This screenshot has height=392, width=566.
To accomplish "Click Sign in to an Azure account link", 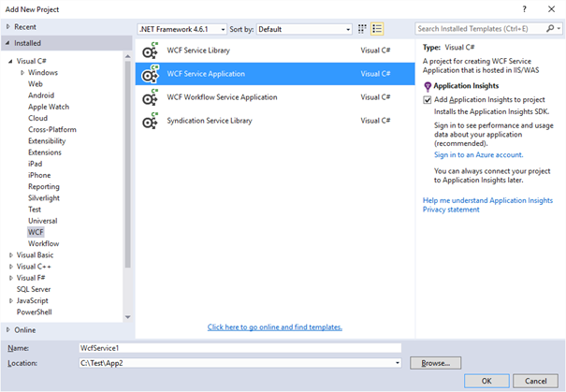I will coord(478,155).
